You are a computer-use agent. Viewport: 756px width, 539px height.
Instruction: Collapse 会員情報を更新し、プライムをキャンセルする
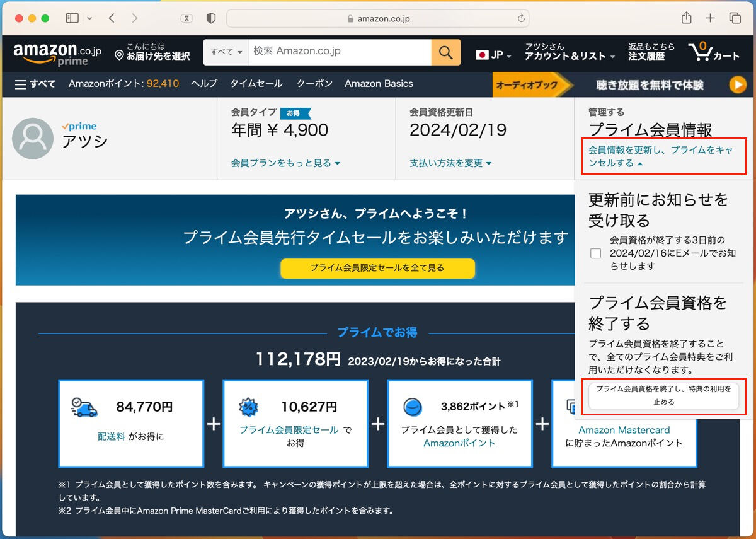click(661, 156)
